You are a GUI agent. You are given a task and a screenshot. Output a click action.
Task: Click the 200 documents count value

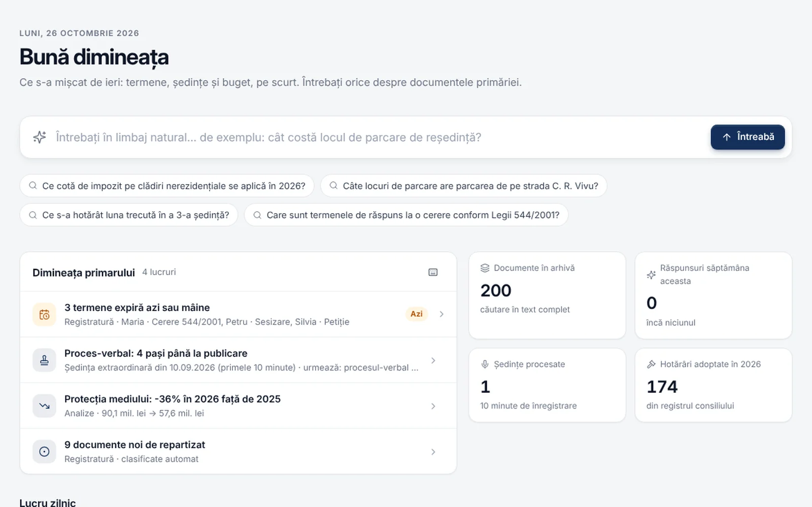pos(496,291)
